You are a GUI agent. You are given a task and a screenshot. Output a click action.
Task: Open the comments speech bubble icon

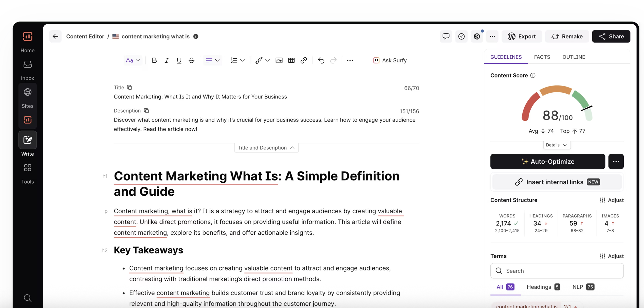[x=446, y=37]
